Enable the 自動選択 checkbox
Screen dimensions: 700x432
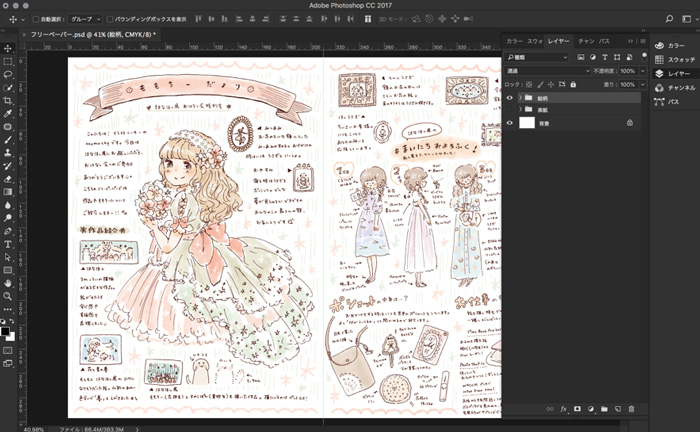point(36,19)
